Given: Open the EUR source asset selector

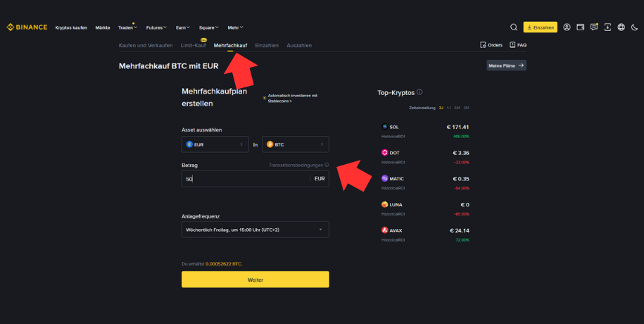Looking at the screenshot, I should tap(215, 144).
